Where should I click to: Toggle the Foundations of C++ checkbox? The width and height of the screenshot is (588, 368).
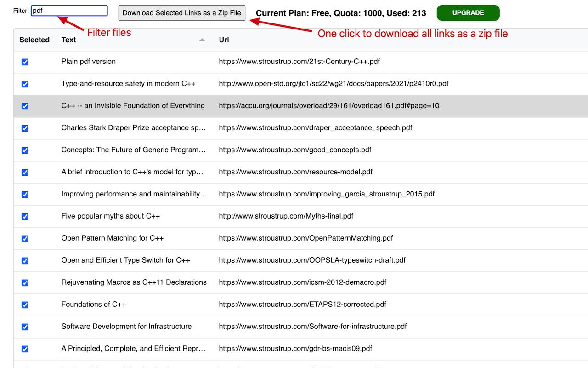[25, 305]
